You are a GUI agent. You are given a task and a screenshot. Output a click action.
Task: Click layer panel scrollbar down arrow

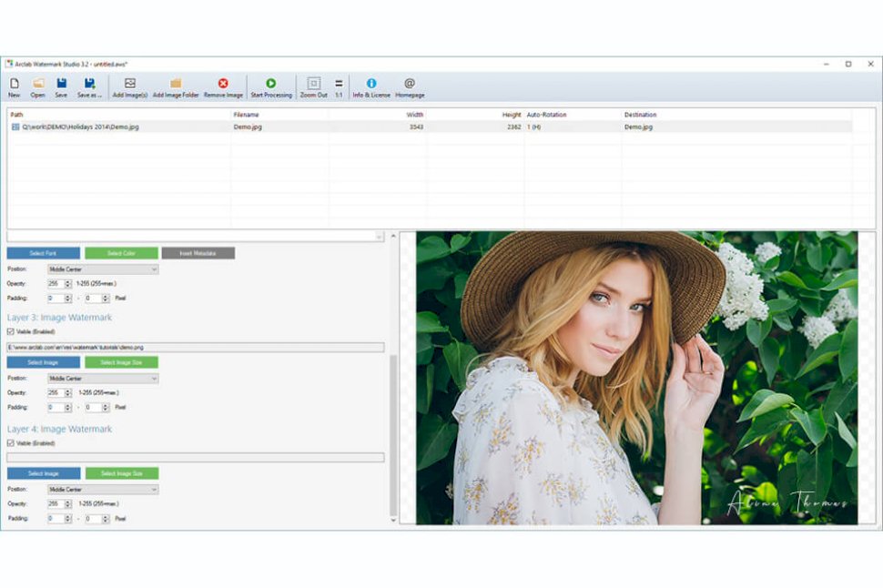(393, 520)
